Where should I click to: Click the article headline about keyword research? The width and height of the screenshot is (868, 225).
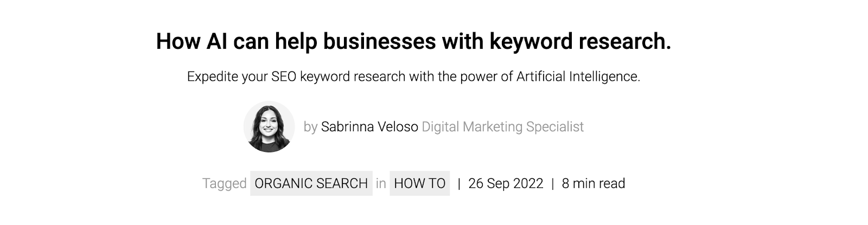tap(413, 42)
